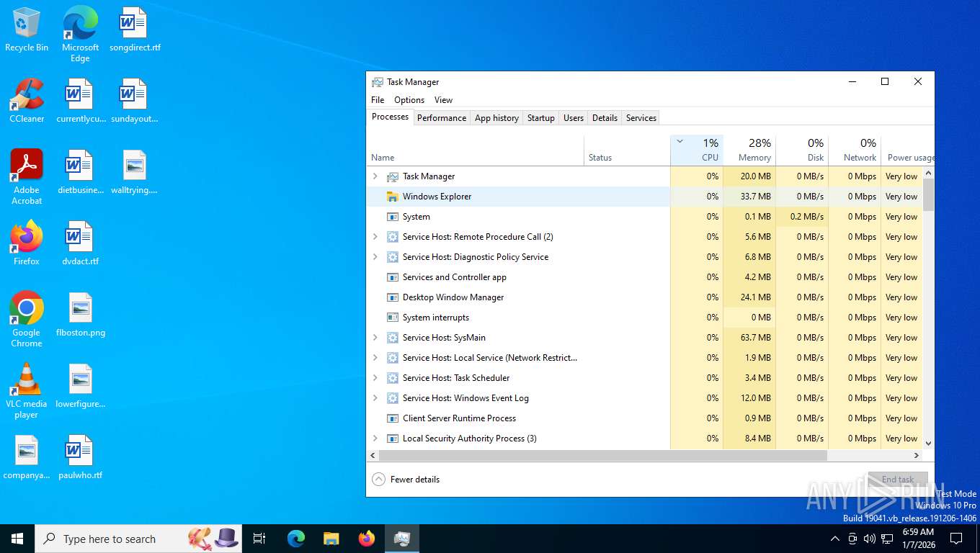980x553 pixels.
Task: Click the vertical scrollbar down arrow
Action: click(x=928, y=444)
